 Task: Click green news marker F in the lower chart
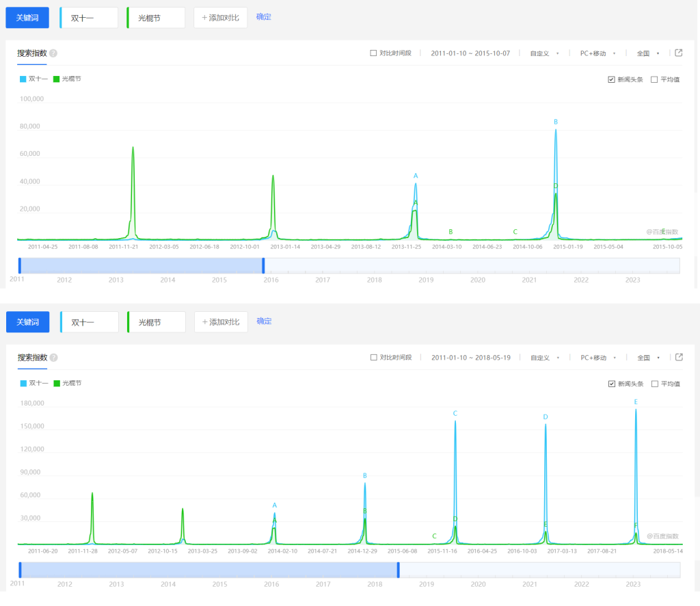pos(636,525)
